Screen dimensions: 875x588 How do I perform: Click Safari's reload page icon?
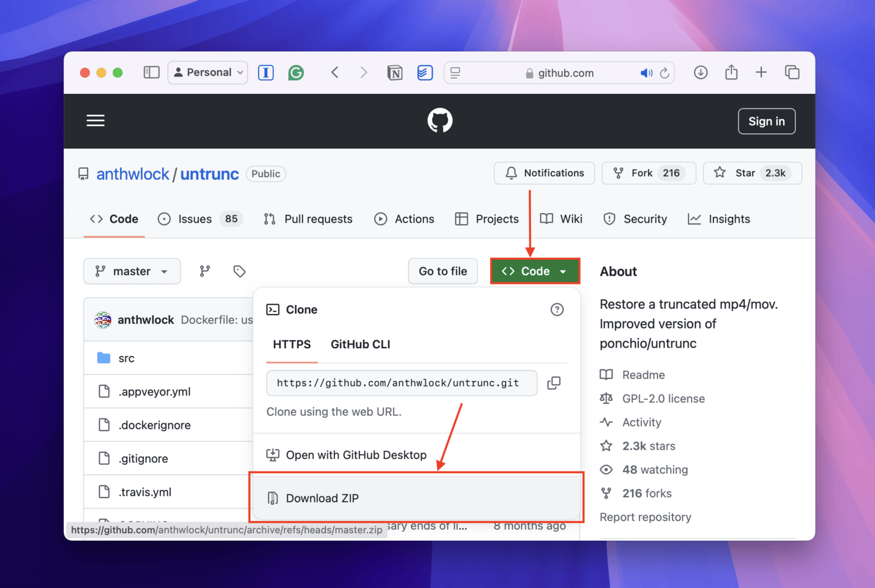[664, 73]
